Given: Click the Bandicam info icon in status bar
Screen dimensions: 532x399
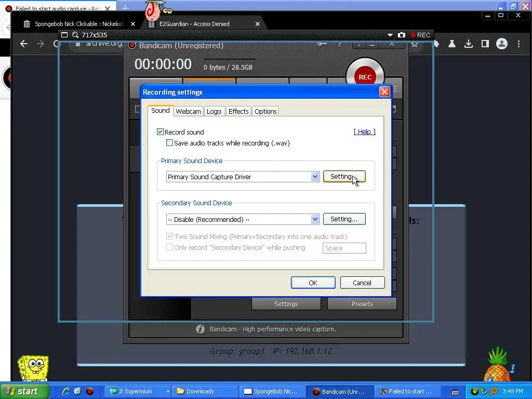Looking at the screenshot, I should pyautogui.click(x=200, y=329).
